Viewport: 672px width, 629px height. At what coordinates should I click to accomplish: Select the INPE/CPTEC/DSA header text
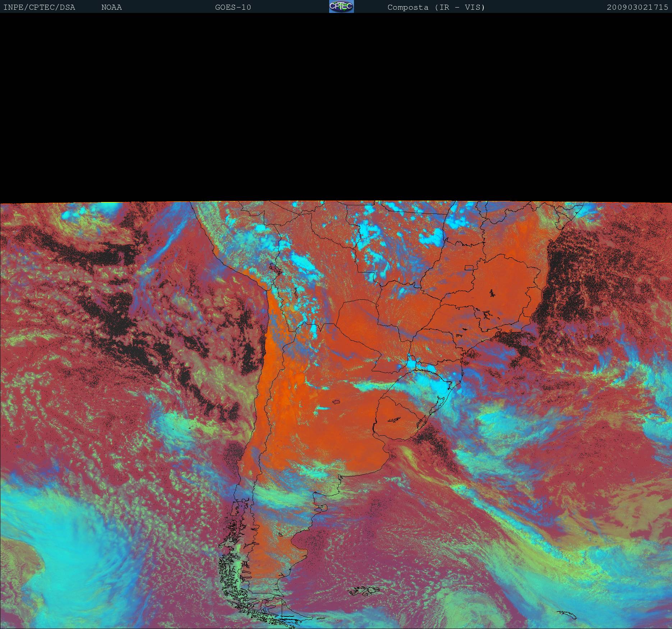click(39, 8)
